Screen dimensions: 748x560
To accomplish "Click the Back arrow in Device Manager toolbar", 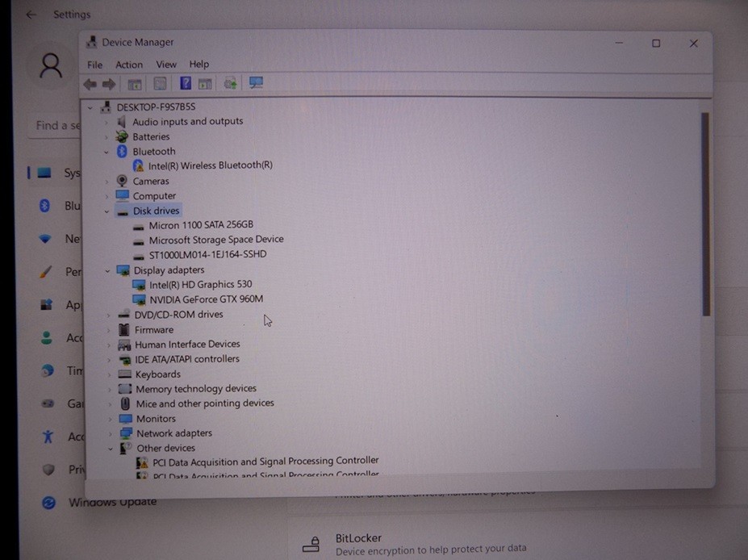I will click(90, 85).
